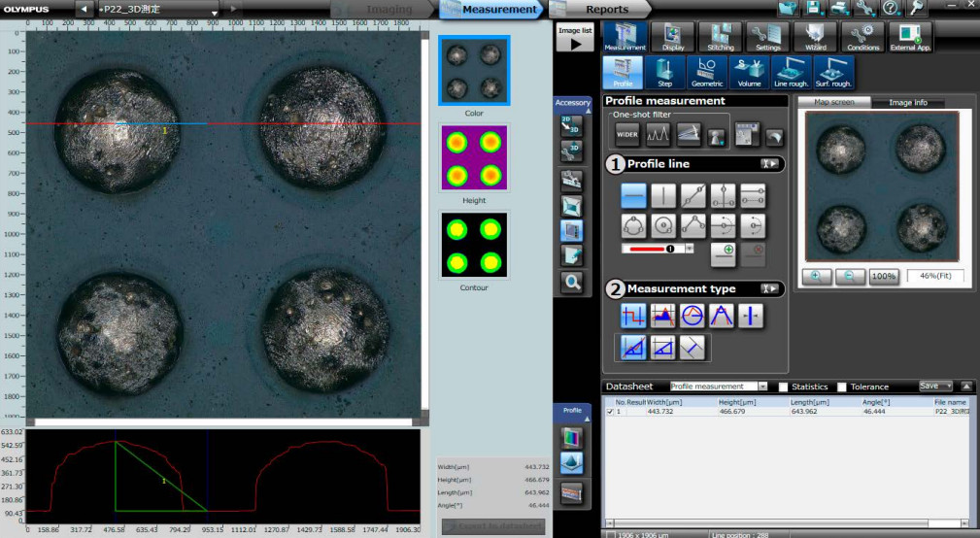
Task: Expand Measurement type options
Action: pos(769,288)
